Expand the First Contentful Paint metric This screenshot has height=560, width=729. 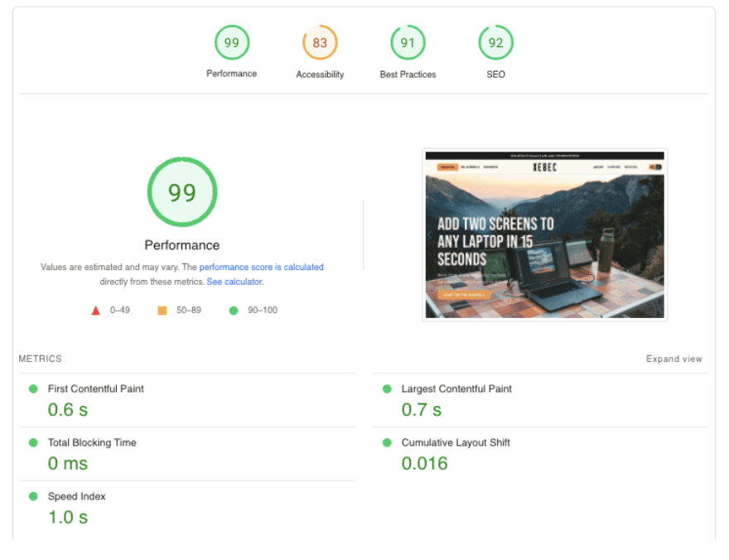(95, 389)
